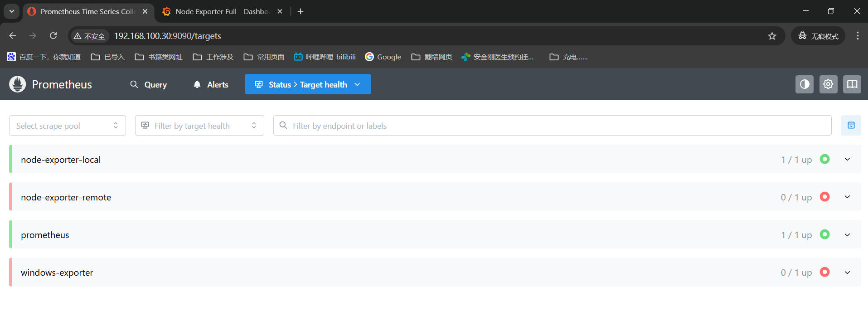Expand the node-exporter-local chevron
The image size is (868, 336).
pyautogui.click(x=847, y=159)
